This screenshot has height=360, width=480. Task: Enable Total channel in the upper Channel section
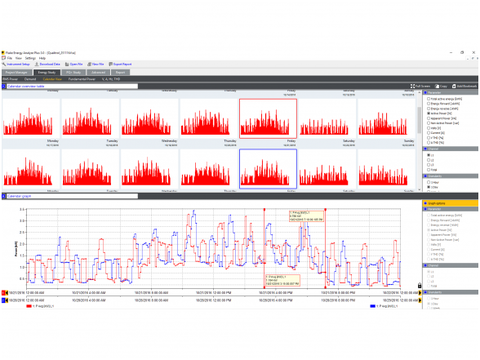[429, 170]
